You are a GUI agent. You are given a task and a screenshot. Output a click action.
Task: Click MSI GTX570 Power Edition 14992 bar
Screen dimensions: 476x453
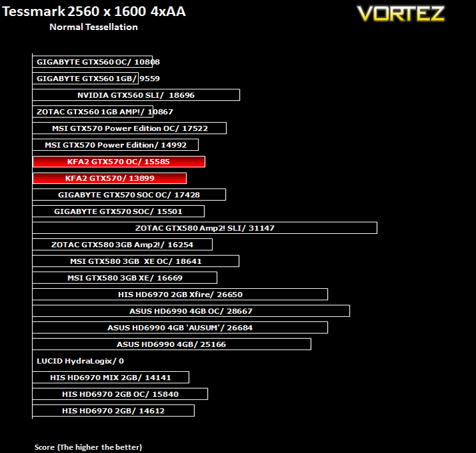point(116,145)
